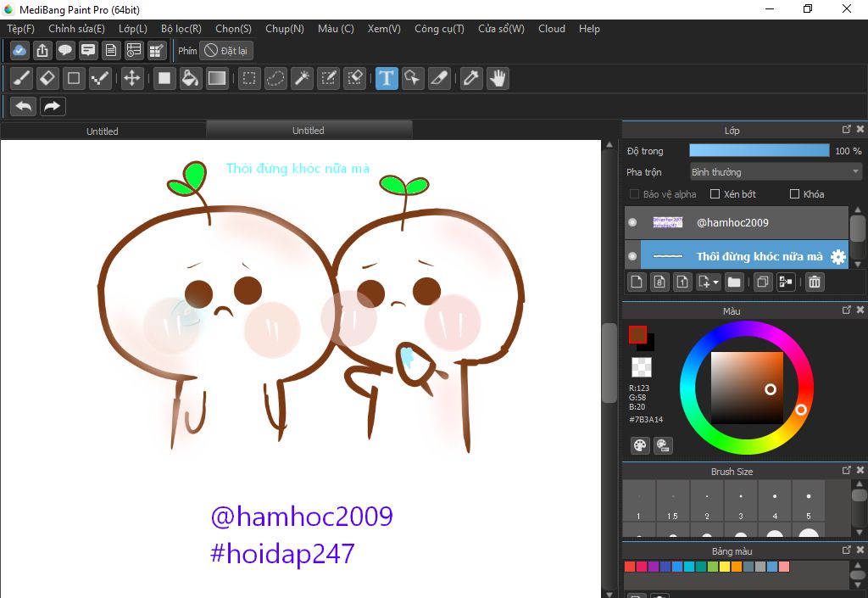
Task: Click the @hamhoc2009 layer thumbnail
Action: click(668, 222)
